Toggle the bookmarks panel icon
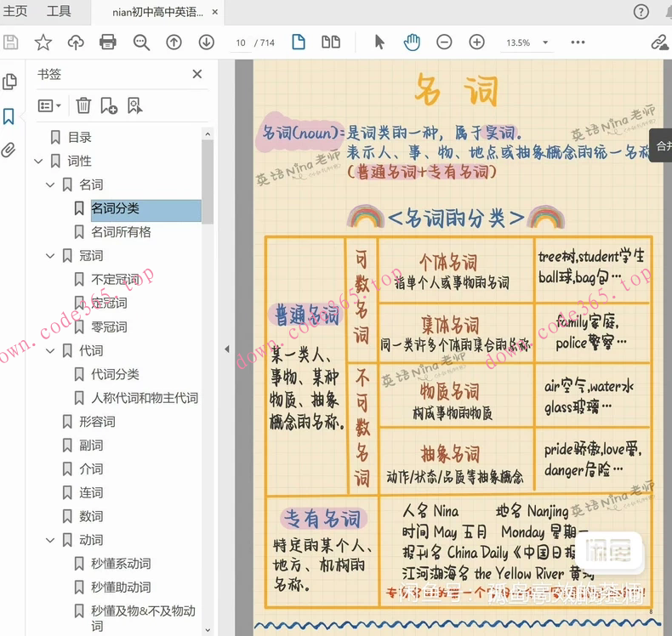This screenshot has height=636, width=672. [9, 116]
